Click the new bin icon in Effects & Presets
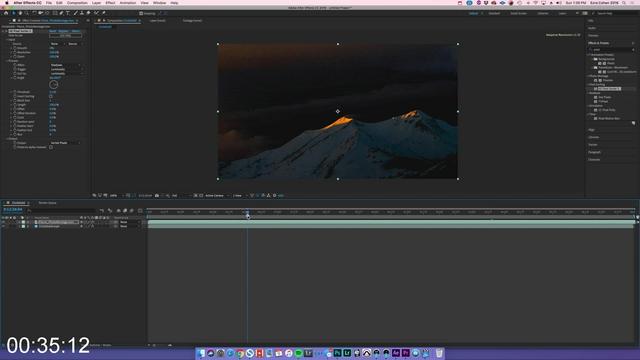Image resolution: width=640 pixels, height=360 pixels. [x=633, y=123]
